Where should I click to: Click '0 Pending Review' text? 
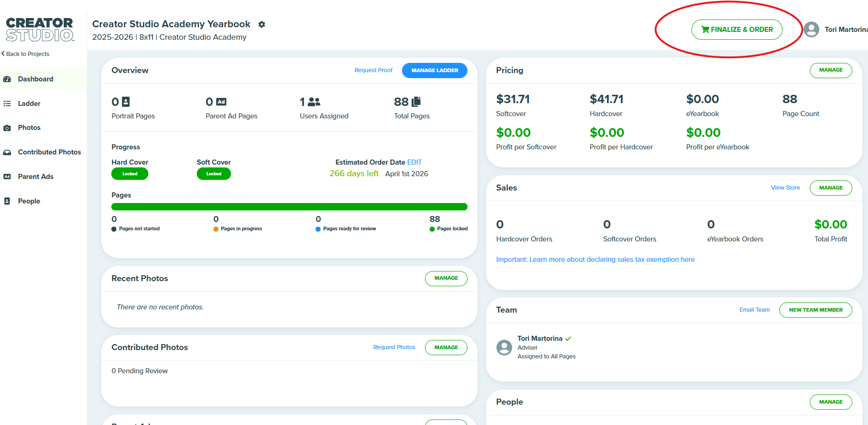click(140, 371)
